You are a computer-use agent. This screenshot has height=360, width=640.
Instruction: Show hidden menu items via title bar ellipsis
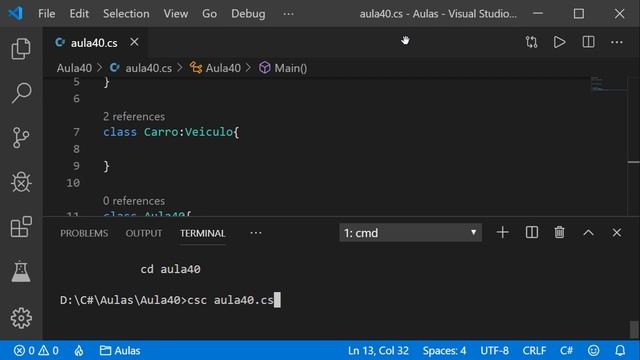click(288, 13)
